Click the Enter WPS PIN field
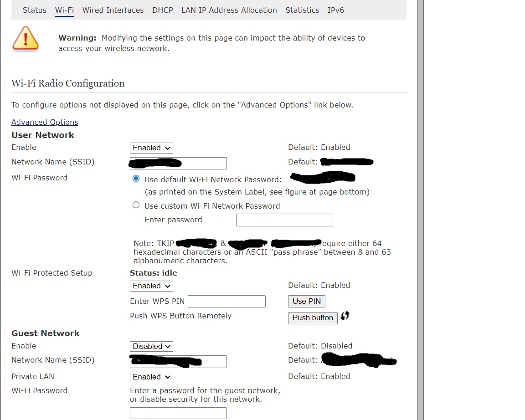This screenshot has height=420, width=525. click(226, 301)
